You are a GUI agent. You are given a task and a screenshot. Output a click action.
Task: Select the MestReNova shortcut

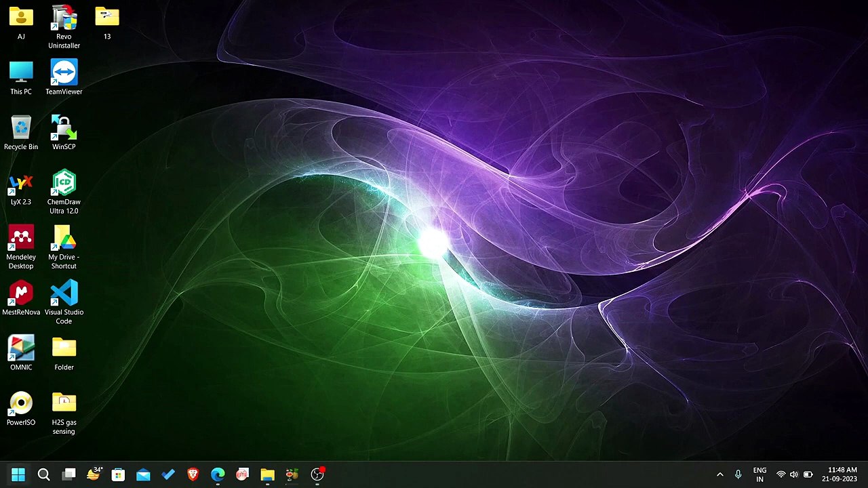(x=21, y=298)
